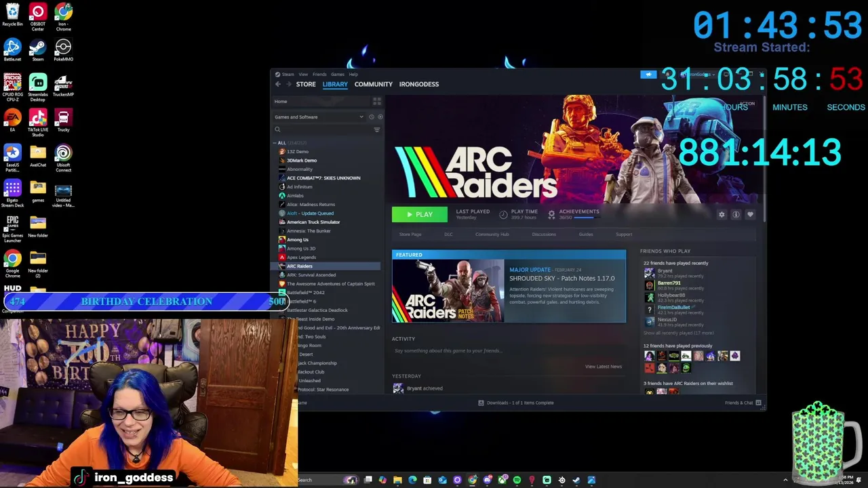
Task: Open the Store Page link
Action: (x=410, y=235)
